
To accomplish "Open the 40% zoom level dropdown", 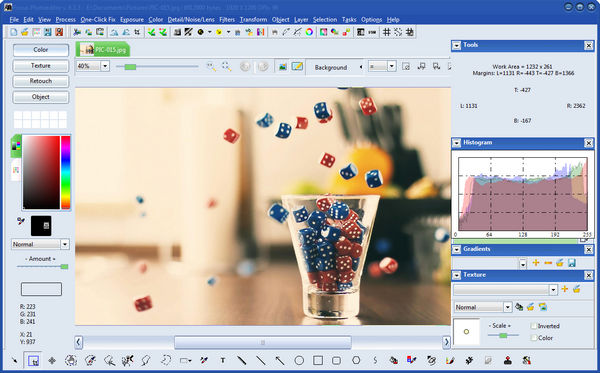I will coord(105,66).
